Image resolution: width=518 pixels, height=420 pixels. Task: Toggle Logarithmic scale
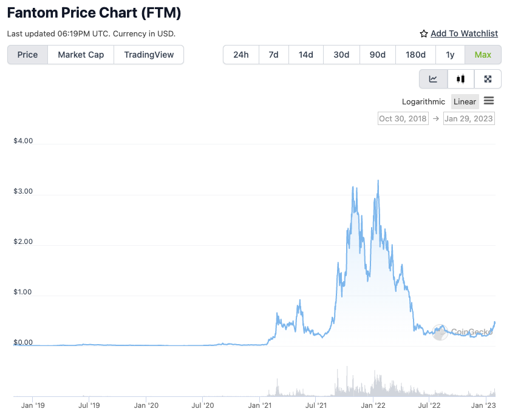coord(423,102)
